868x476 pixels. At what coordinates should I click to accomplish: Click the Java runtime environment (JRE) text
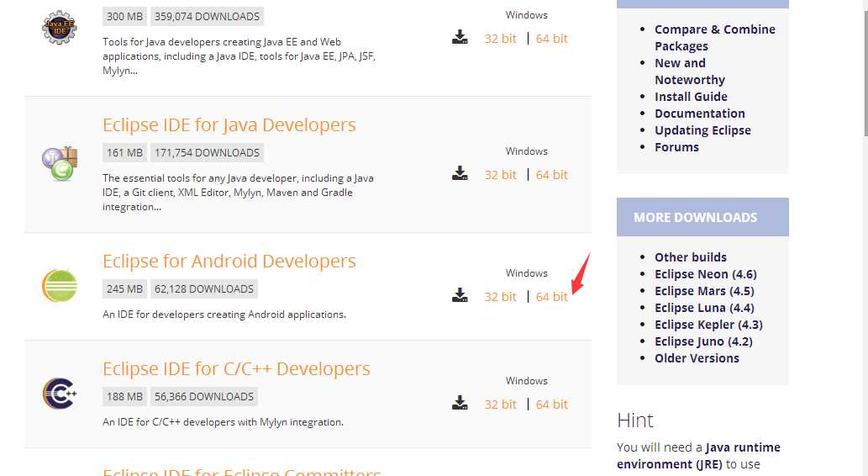[698, 456]
